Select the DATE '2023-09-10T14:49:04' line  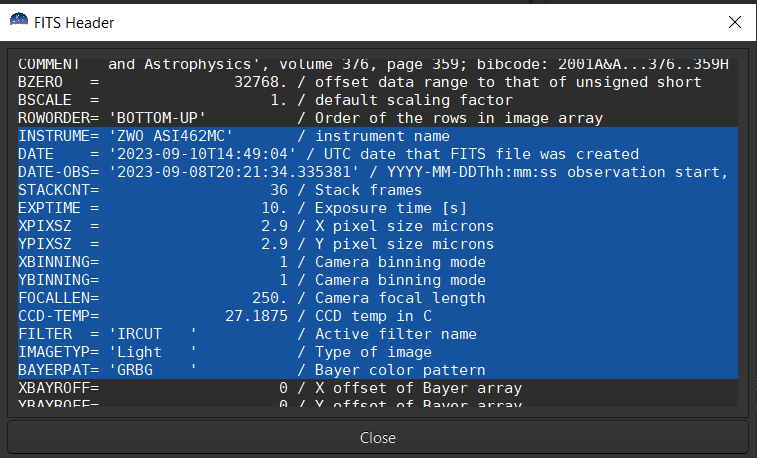[378, 154]
